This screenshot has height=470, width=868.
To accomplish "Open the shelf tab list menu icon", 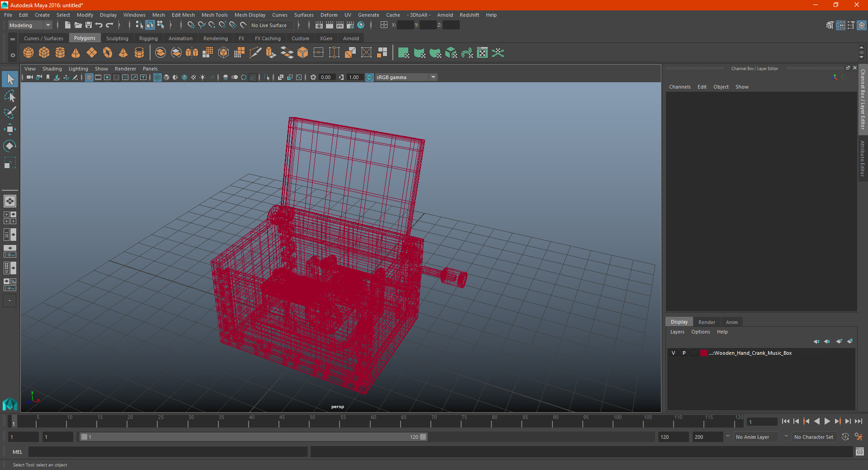I will pos(13,39).
